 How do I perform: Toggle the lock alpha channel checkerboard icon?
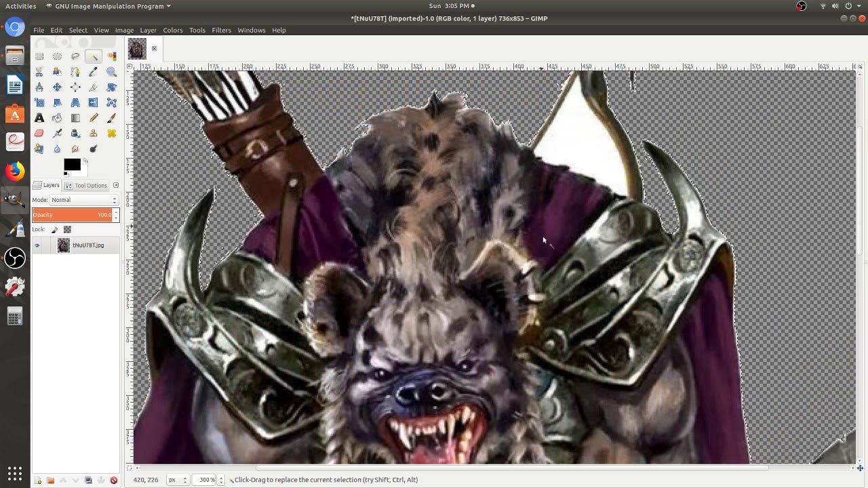(67, 230)
